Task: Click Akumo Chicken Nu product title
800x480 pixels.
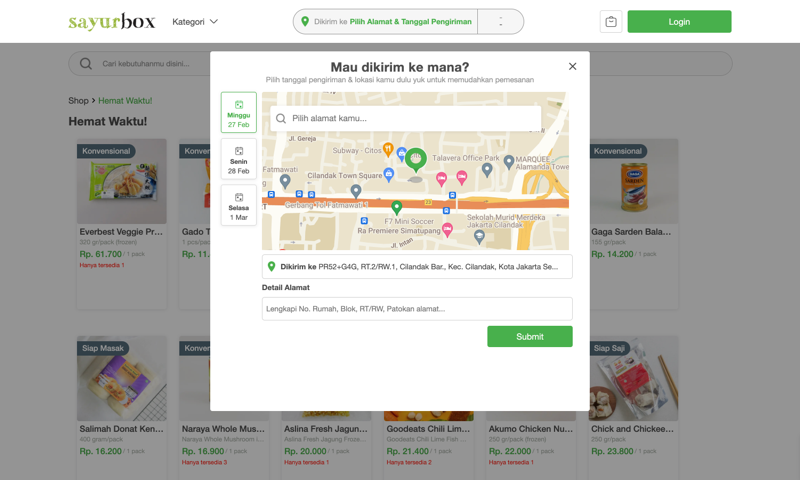Action: pos(531,429)
